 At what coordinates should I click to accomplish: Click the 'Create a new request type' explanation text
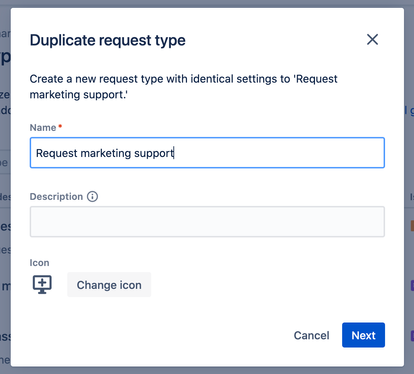183,87
